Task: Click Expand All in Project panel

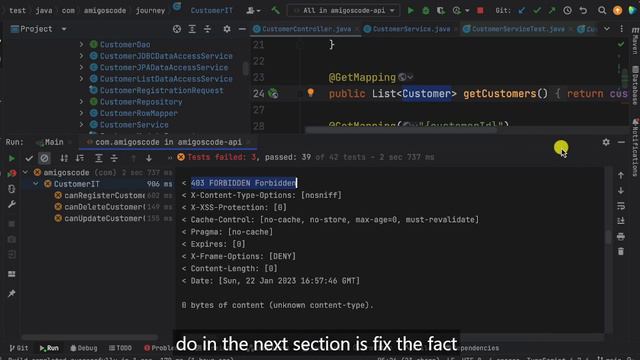Action: point(192,29)
